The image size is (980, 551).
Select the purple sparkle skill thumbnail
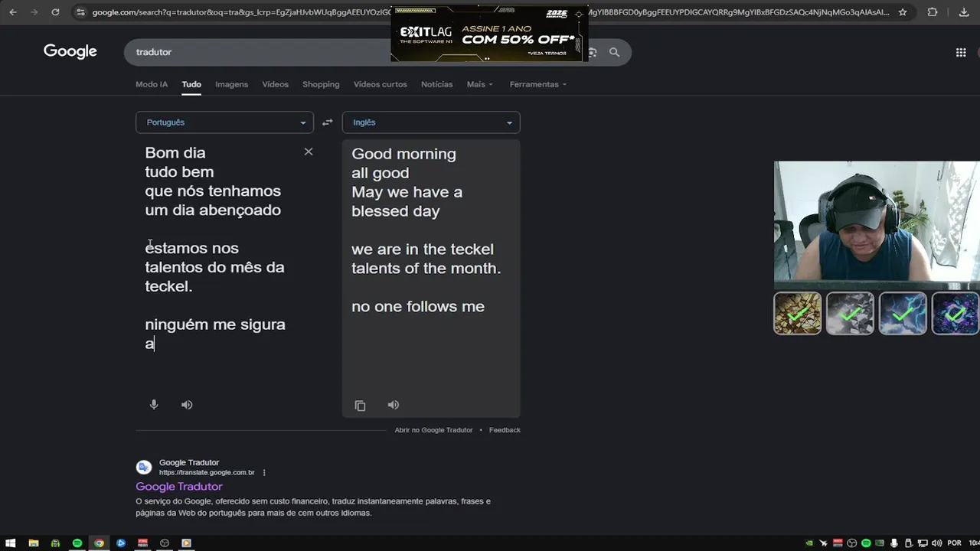955,314
